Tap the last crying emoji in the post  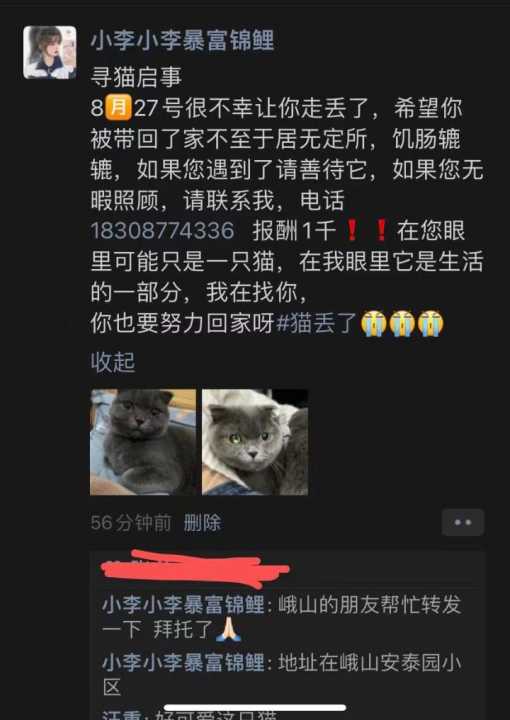431,323
